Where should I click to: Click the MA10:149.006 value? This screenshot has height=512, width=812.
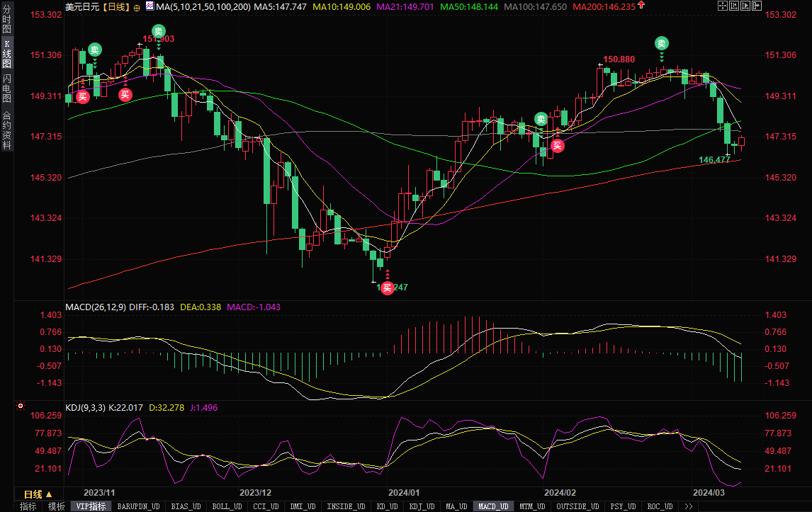point(342,7)
